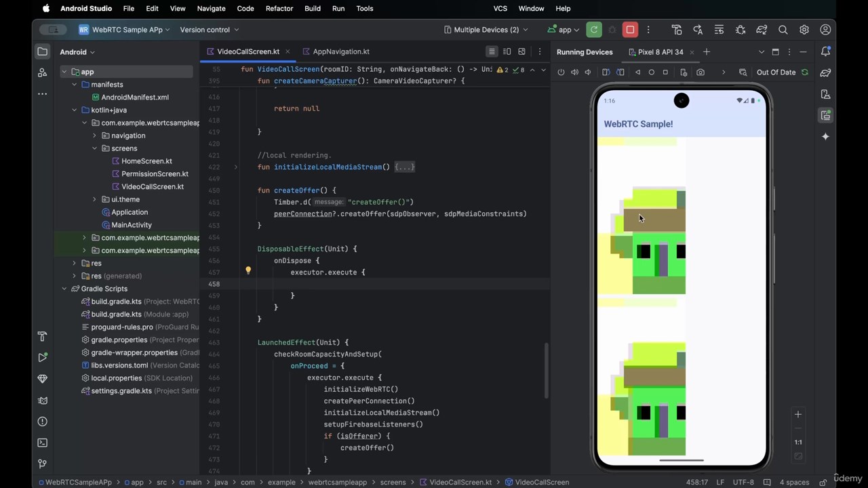Click the 1:1 zoom control in emulator
The height and width of the screenshot is (488, 868).
coord(798,442)
